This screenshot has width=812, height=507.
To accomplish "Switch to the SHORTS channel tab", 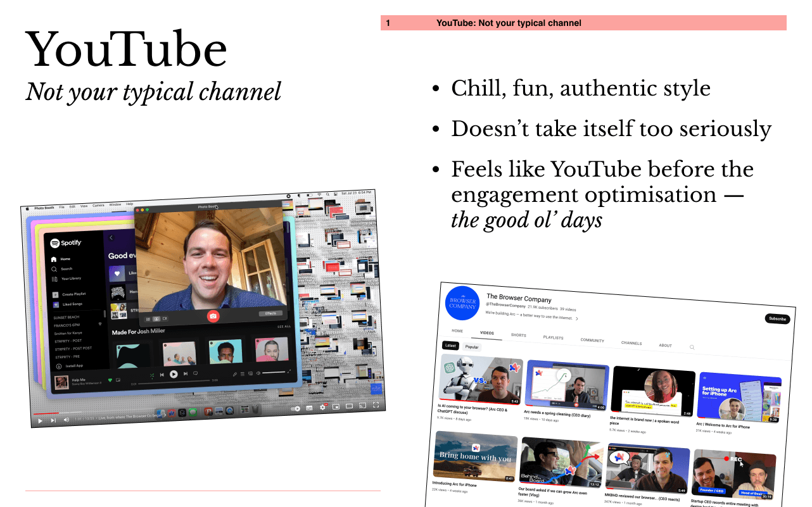I will pos(519,335).
